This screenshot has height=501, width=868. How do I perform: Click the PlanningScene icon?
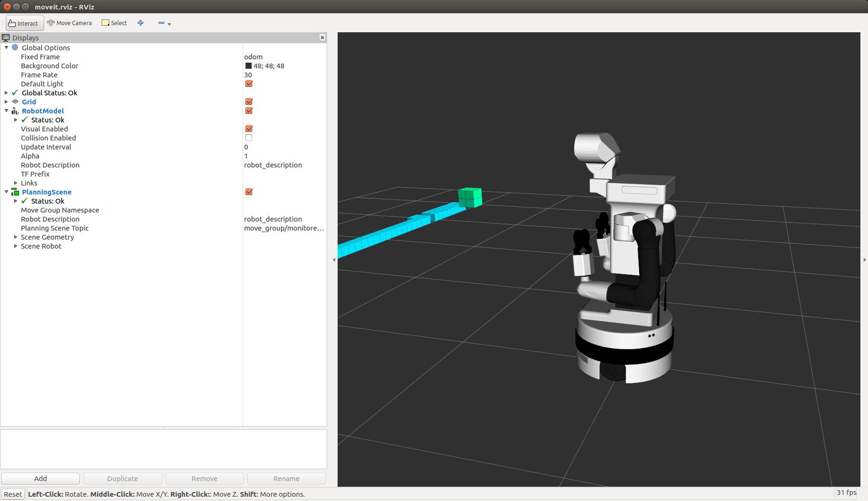[15, 192]
